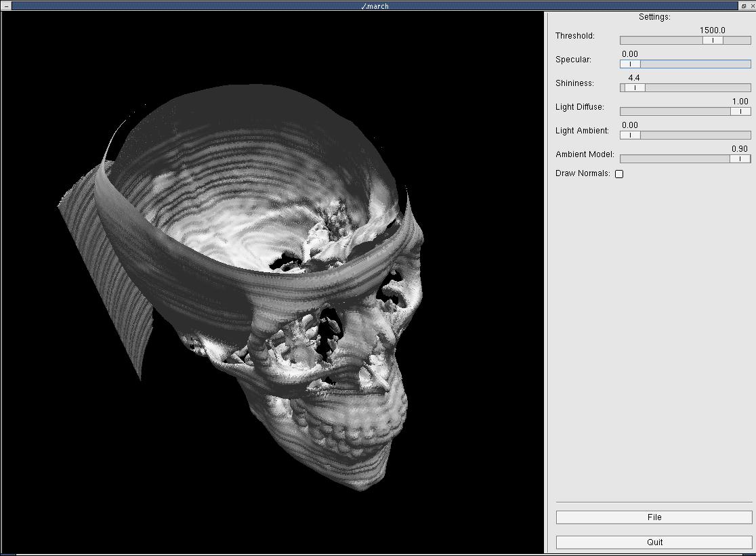Screen dimensions: 756x556
Task: Open the File button menu
Action: point(654,517)
